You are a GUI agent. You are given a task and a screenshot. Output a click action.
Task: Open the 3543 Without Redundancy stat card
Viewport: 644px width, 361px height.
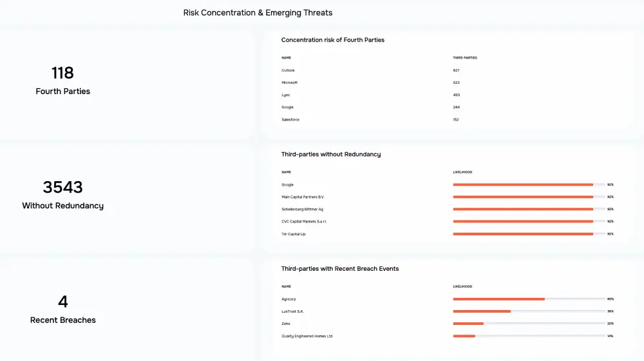coord(63,195)
